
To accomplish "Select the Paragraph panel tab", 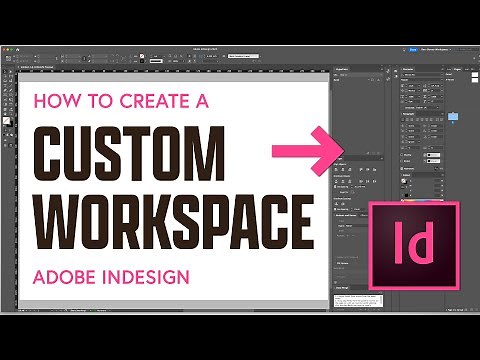I will click(409, 114).
